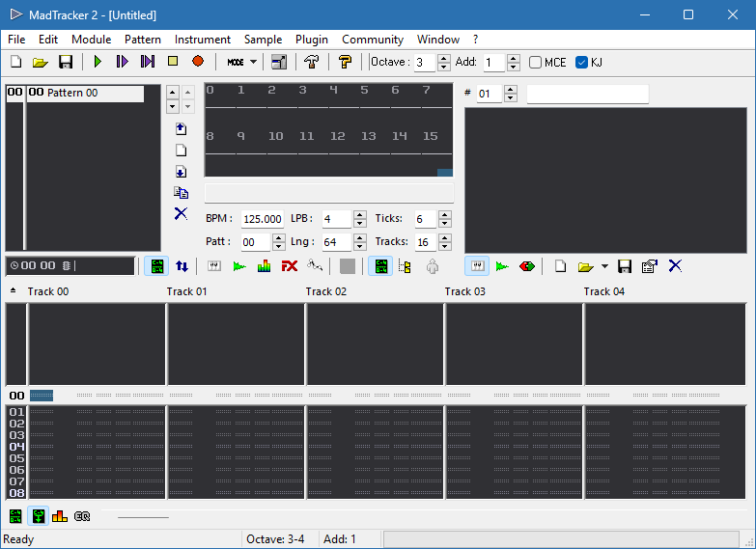Open the Pattern menu

point(143,39)
